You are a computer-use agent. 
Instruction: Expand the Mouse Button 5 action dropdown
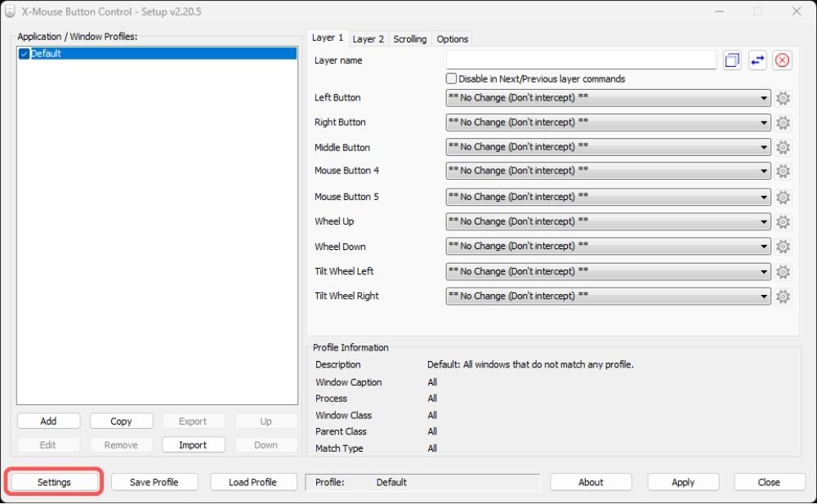pyautogui.click(x=608, y=197)
